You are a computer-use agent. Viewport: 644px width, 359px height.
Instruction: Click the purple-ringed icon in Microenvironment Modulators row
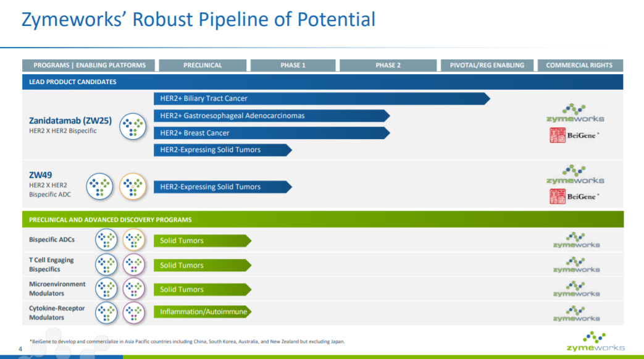point(134,289)
